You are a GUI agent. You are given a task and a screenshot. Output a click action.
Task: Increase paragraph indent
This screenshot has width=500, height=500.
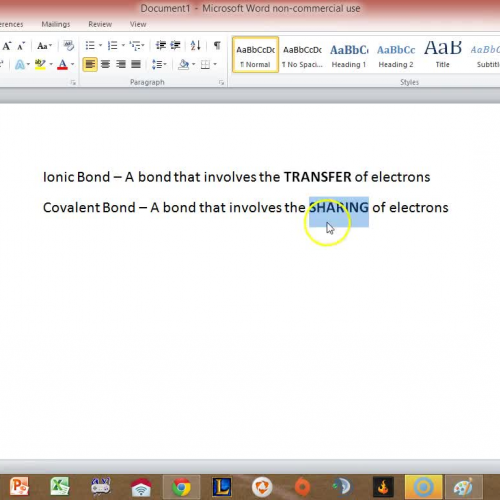(x=175, y=45)
